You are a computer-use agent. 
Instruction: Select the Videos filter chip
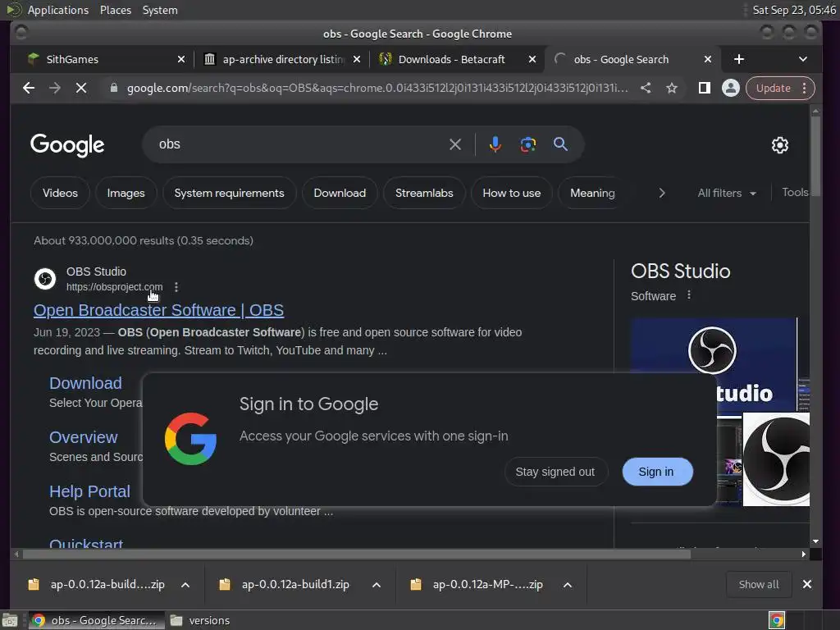tap(60, 193)
